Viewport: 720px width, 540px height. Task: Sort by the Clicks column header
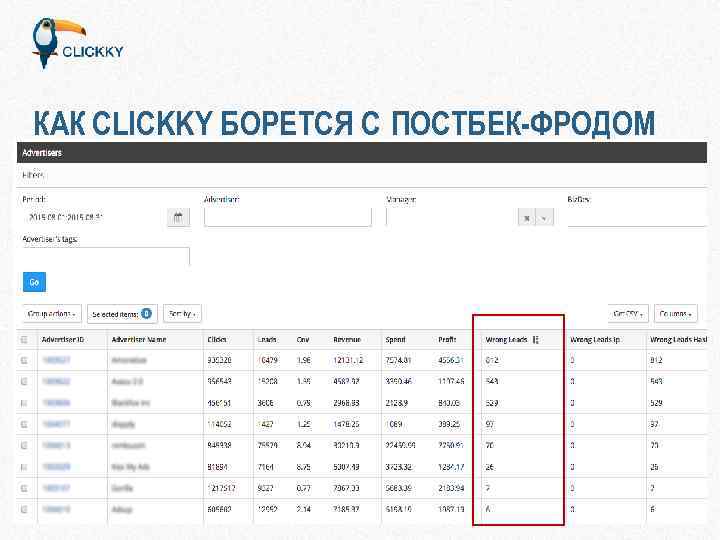pyautogui.click(x=217, y=340)
